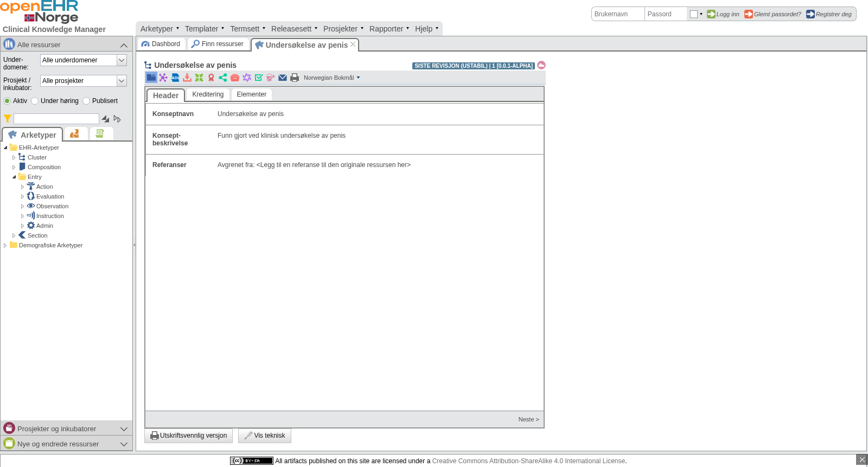Switch to the Elementer tab
Viewport: 868px width, 467px height.
coord(252,94)
